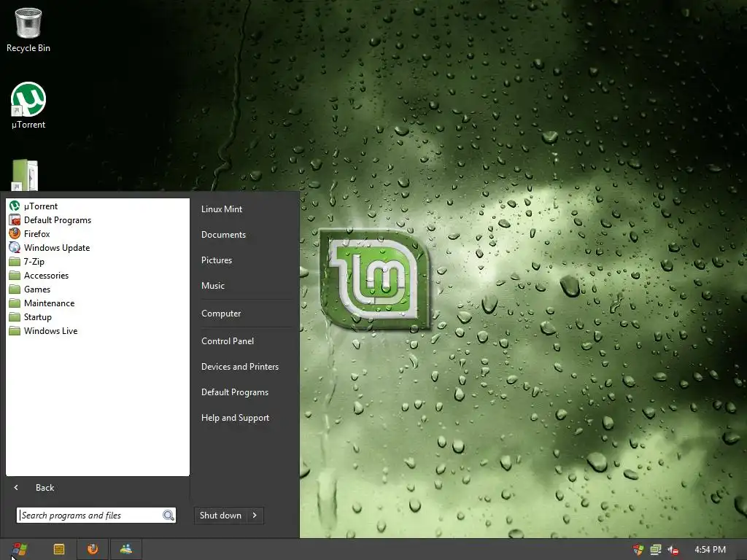Click the security shield tray icon
Image resolution: width=747 pixels, height=560 pixels.
[x=638, y=550]
